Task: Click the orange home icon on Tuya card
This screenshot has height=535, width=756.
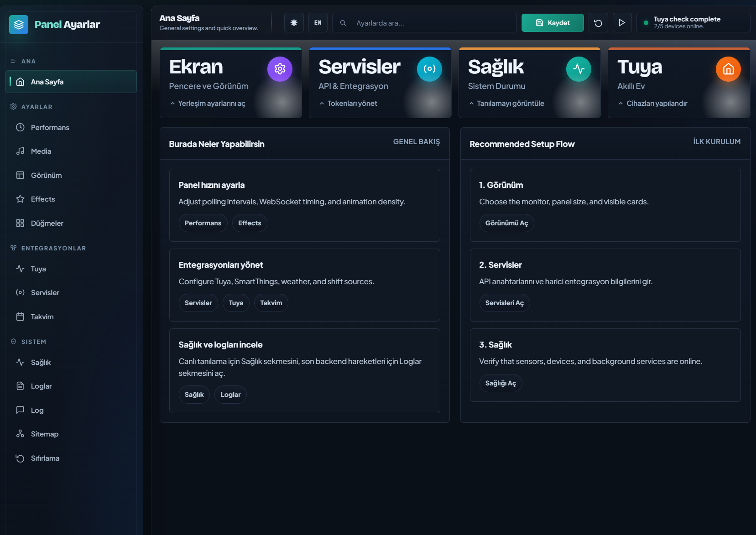Action: point(728,69)
